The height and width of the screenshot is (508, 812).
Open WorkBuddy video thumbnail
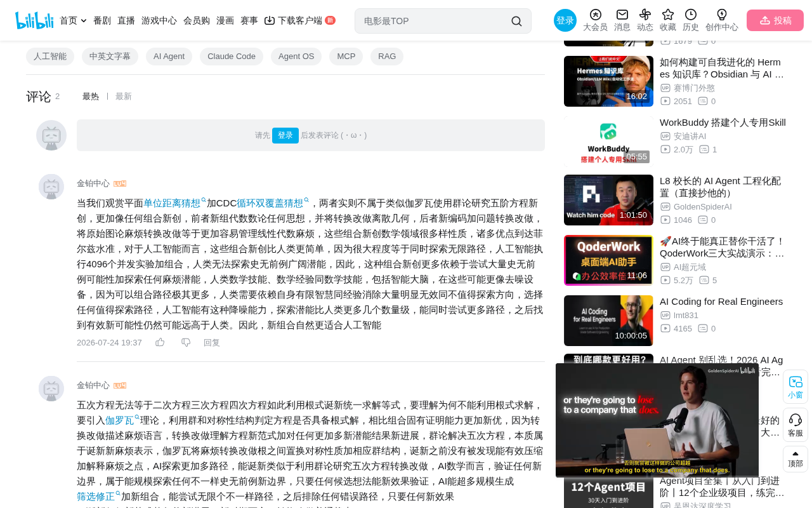point(608,141)
